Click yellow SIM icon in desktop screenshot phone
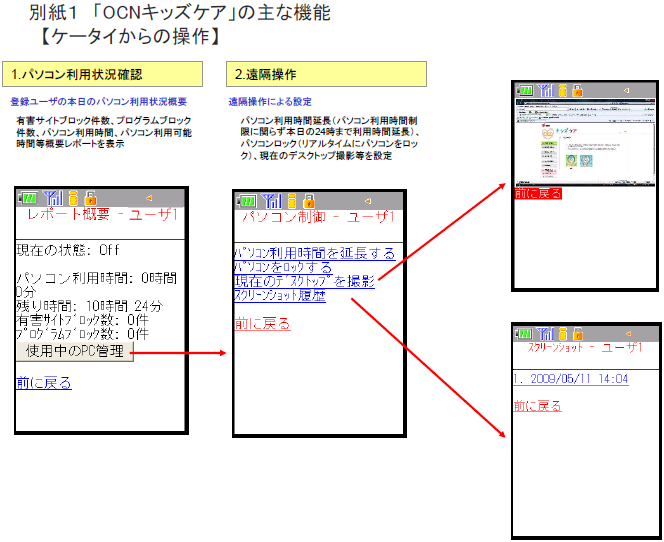 click(x=563, y=91)
